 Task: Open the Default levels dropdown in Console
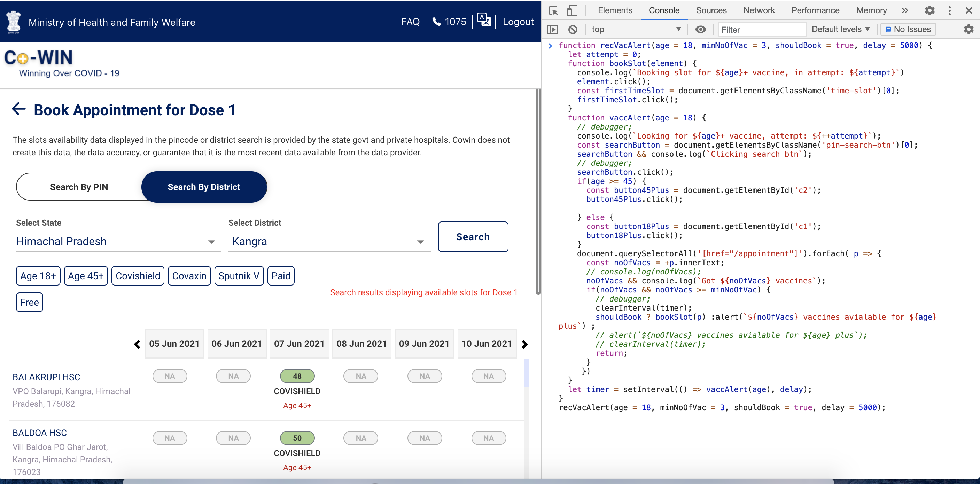pyautogui.click(x=840, y=29)
